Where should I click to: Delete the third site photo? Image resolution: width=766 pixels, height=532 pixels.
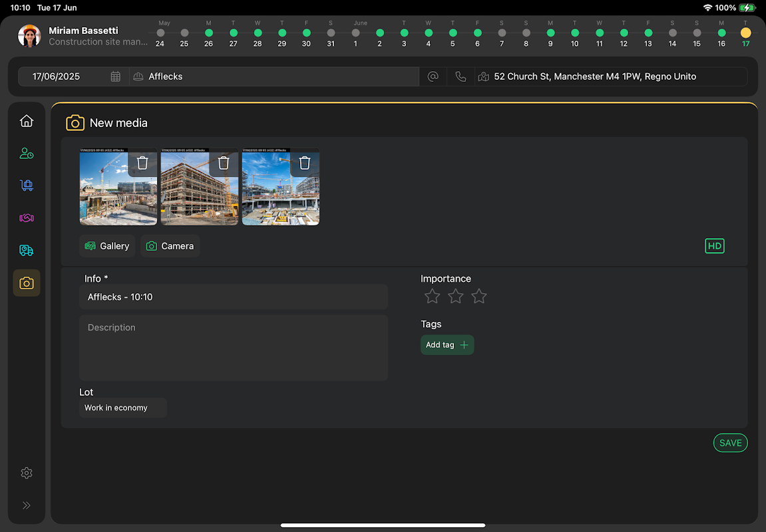[305, 163]
